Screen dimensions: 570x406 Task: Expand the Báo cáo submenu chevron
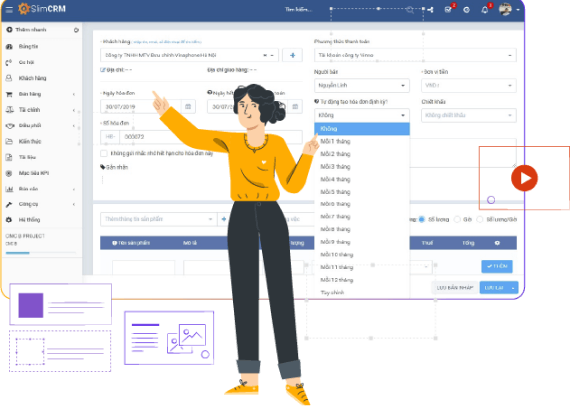click(74, 189)
